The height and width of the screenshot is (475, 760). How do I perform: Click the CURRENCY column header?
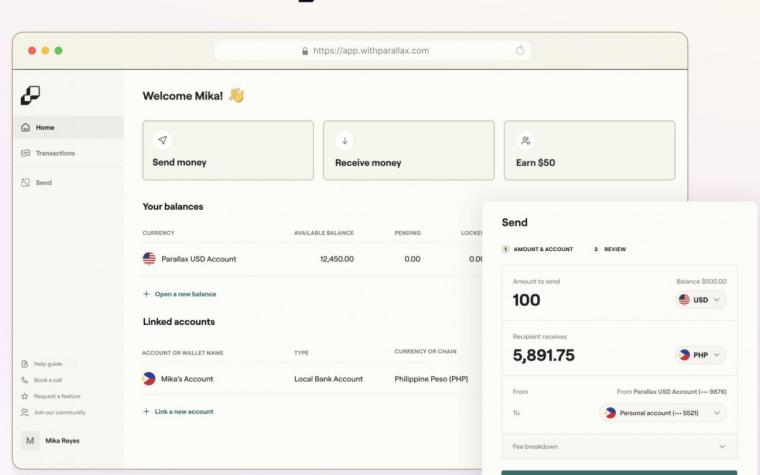point(158,233)
